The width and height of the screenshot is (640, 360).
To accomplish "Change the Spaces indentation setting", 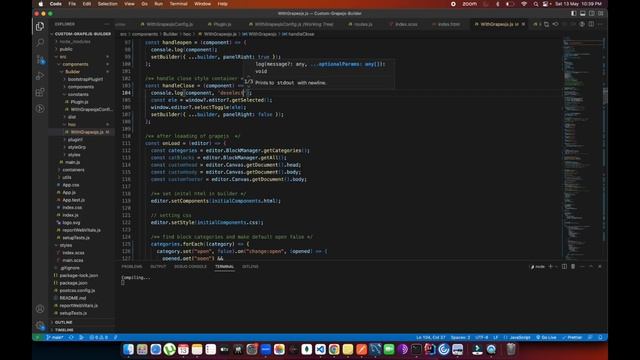I will [460, 338].
